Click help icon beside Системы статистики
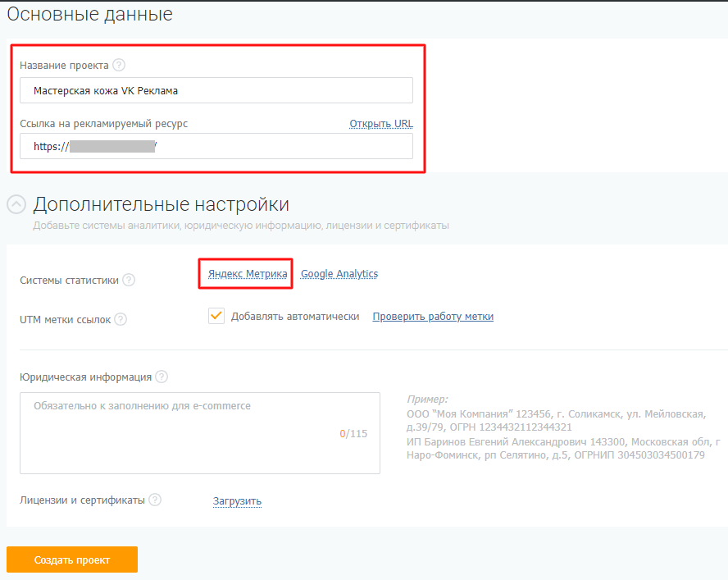This screenshot has height=580, width=728. pyautogui.click(x=129, y=280)
